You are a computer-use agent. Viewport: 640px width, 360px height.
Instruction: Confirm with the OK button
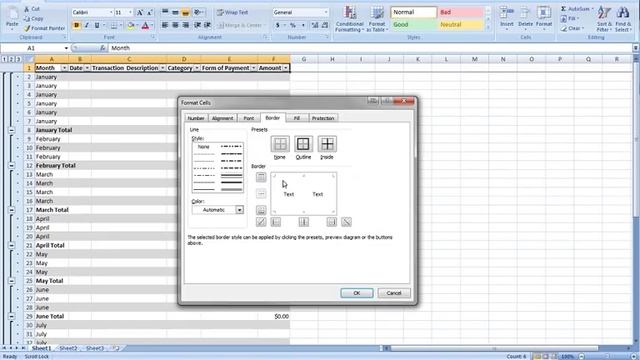tap(356, 293)
